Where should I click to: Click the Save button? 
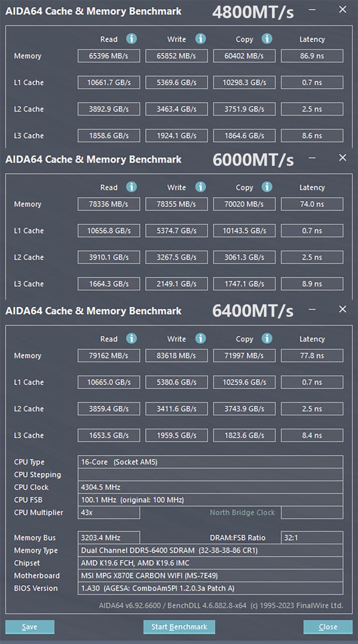click(30, 627)
